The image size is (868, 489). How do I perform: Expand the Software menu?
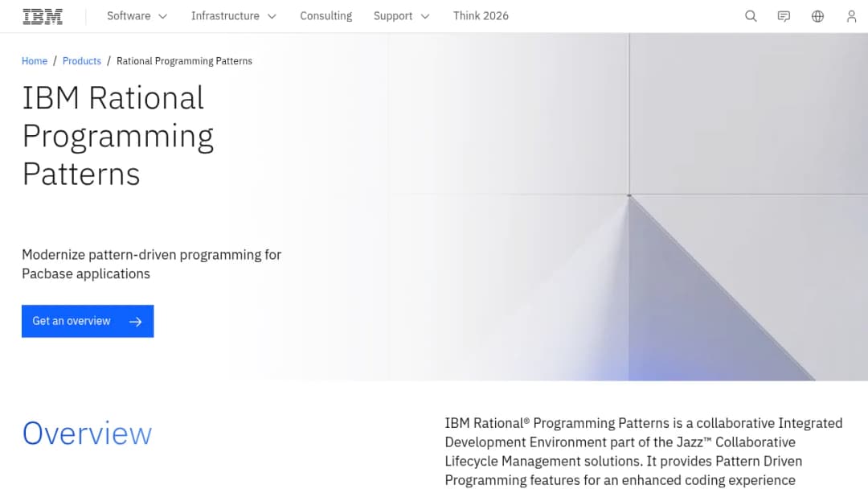pyautogui.click(x=137, y=16)
